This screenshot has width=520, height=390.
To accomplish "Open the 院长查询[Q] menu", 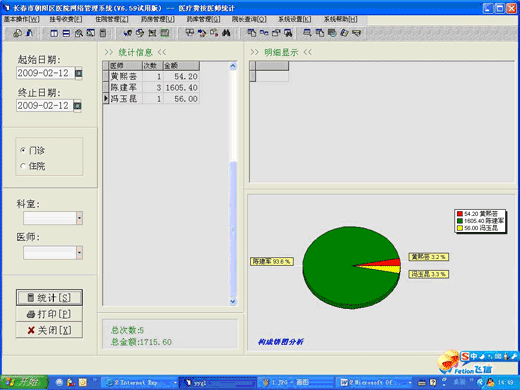I will (x=249, y=19).
